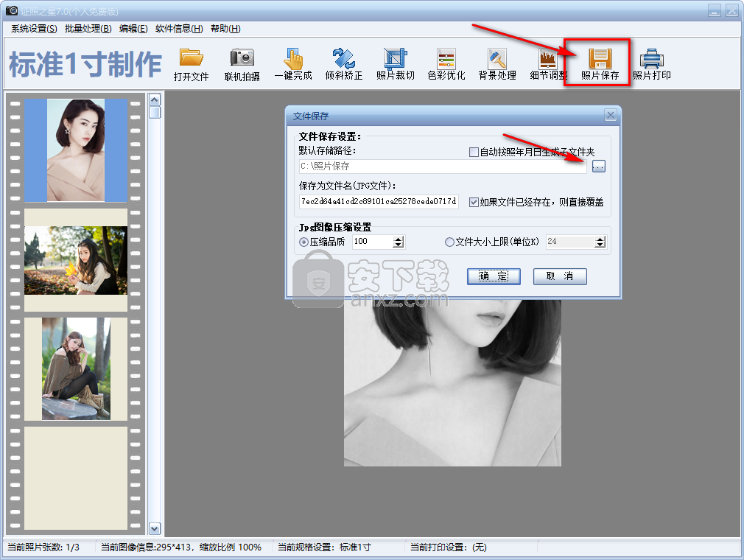744x560 pixels.
Task: Click status text 当前照片张数: 1/3
Action: [x=43, y=547]
